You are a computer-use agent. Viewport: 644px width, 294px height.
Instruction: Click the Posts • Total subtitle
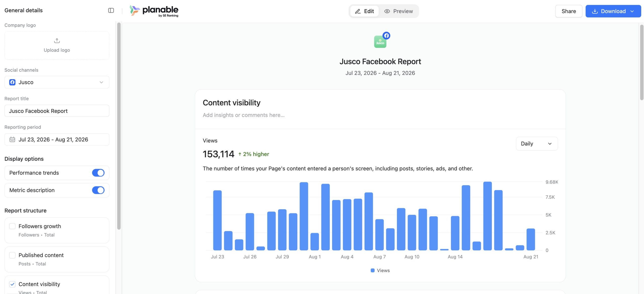32,264
